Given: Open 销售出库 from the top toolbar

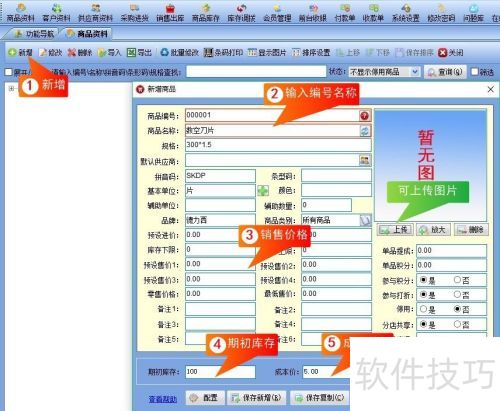Looking at the screenshot, I should pyautogui.click(x=170, y=12).
